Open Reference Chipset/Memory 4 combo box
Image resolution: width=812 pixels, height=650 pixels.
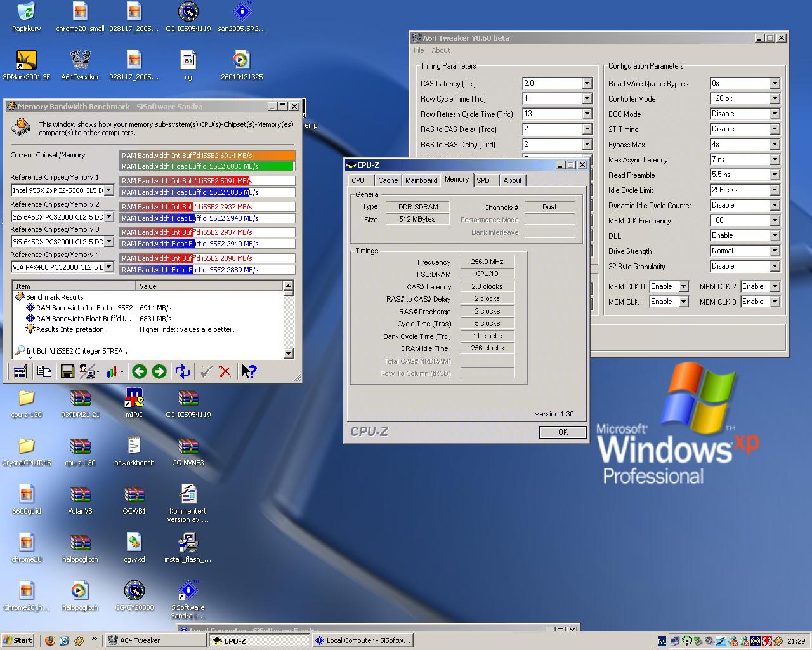tap(109, 267)
